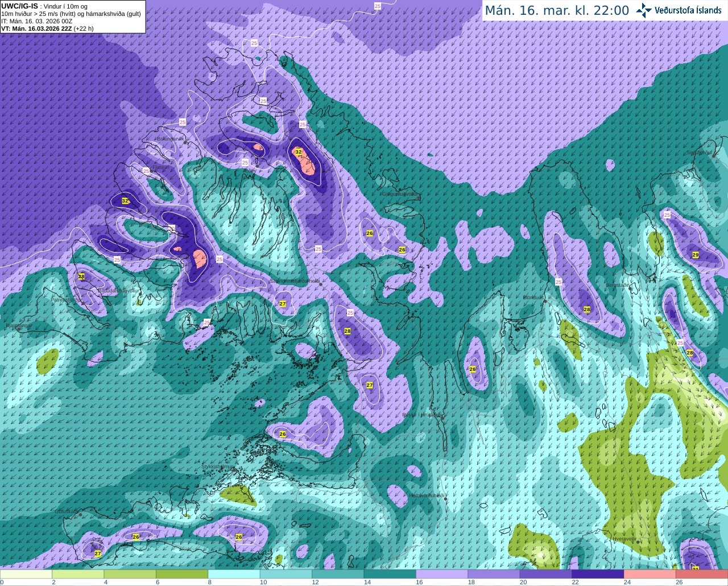
Task: Click the 'VT: Mán. 16.03.2026 22Z (+22 h)' line
Action: click(x=48, y=28)
